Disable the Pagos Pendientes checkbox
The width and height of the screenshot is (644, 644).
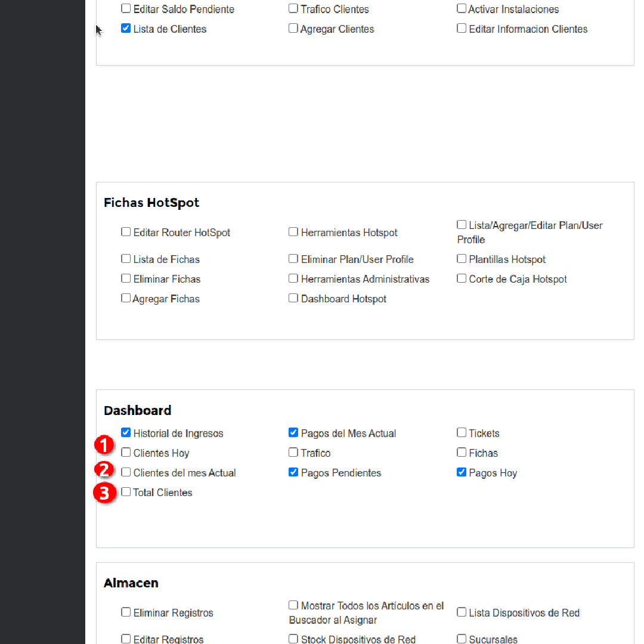point(293,472)
